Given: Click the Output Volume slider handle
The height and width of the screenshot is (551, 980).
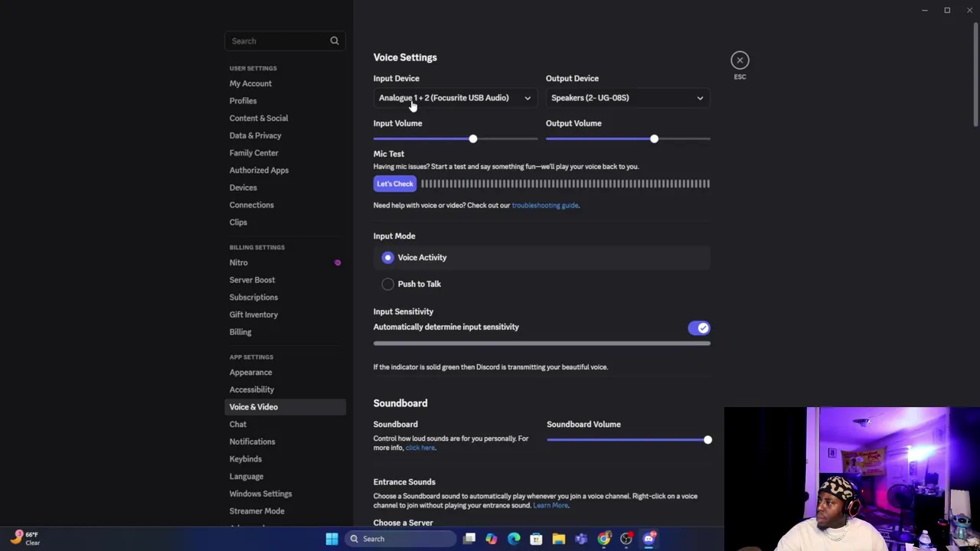Looking at the screenshot, I should (654, 139).
